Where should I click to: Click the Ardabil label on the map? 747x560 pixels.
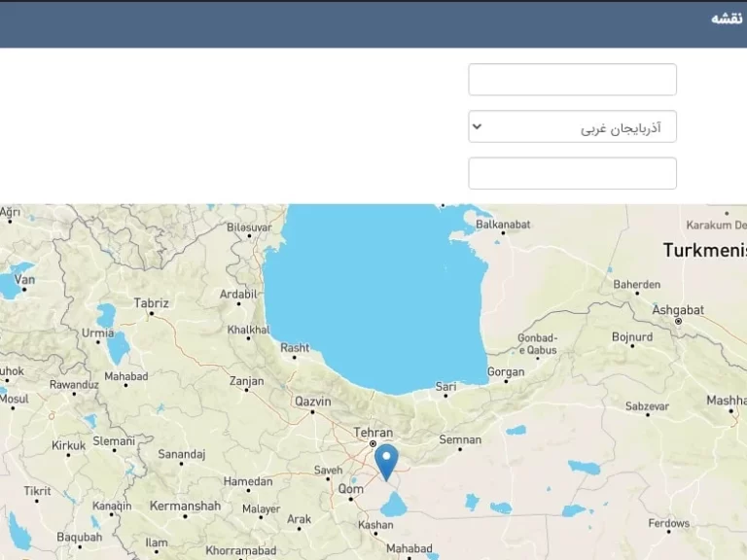[238, 295]
